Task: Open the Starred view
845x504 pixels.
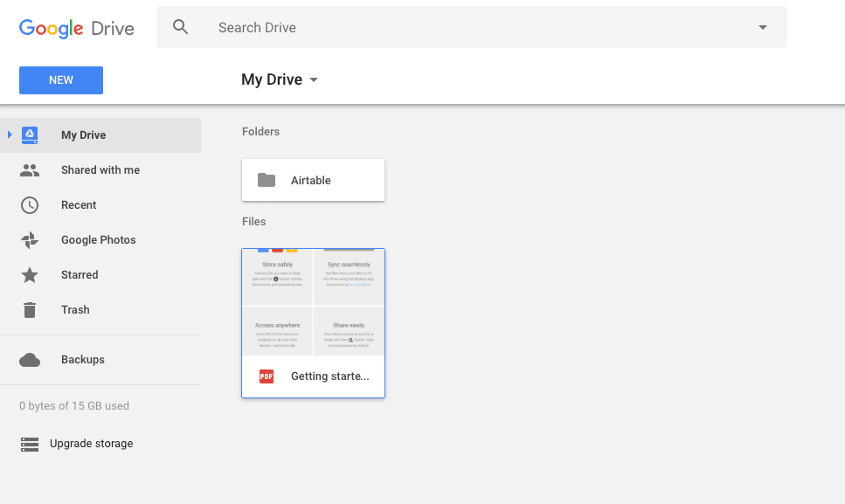Action: 80,275
